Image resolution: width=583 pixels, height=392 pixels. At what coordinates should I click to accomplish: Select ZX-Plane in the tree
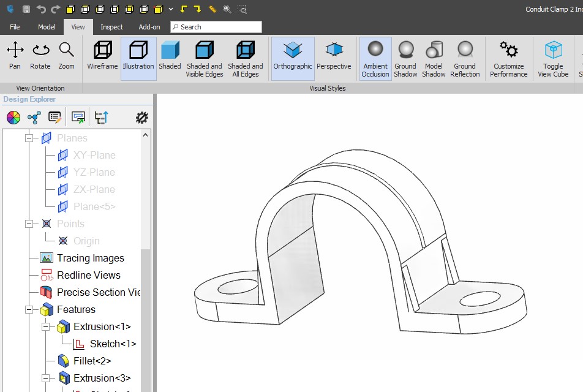(x=94, y=189)
